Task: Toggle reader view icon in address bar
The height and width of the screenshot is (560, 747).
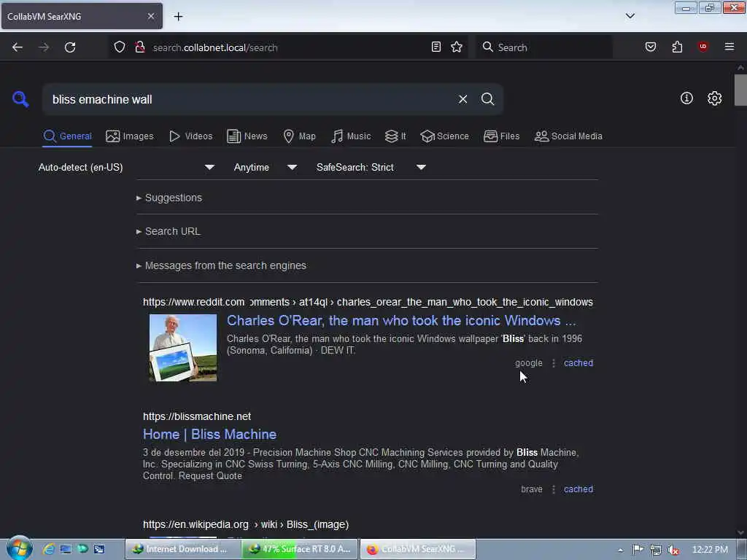Action: 436,47
